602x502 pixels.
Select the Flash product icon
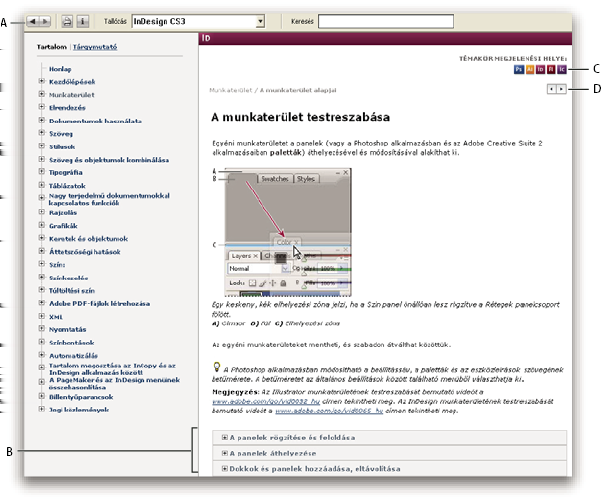[551, 69]
